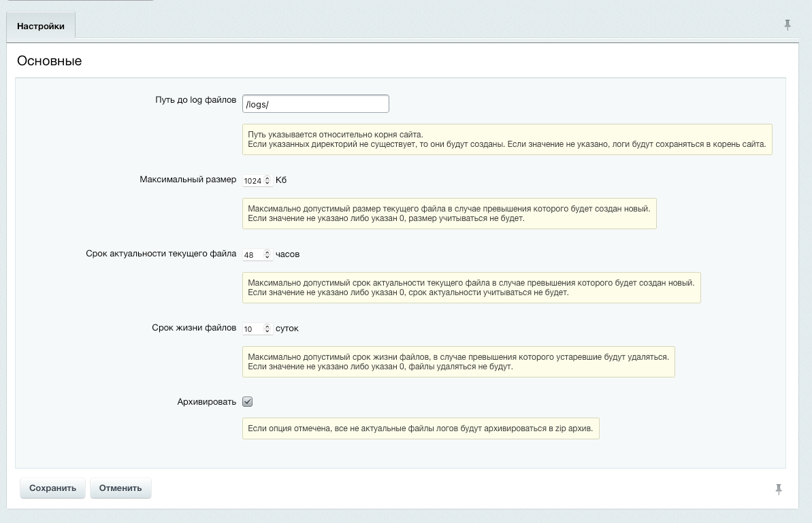Decrement the Срок актуальности hours value

click(267, 256)
